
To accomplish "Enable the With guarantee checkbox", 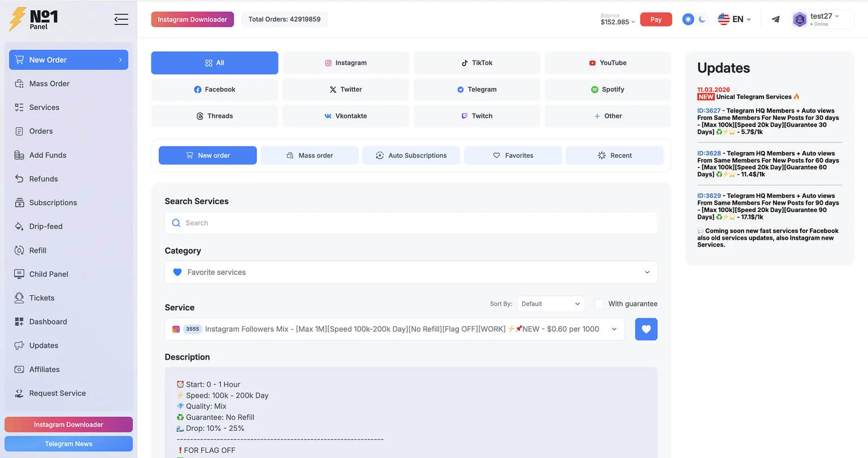I will coord(599,304).
